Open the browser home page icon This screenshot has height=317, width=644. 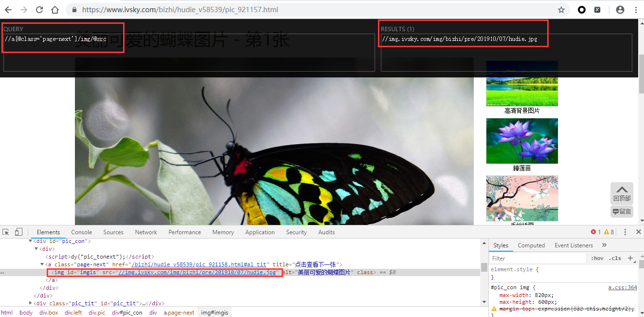click(x=55, y=10)
